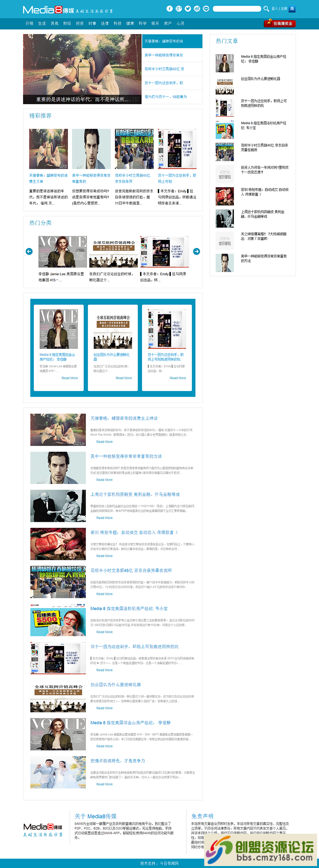Click the magnifier search icon in header

click(x=266, y=9)
